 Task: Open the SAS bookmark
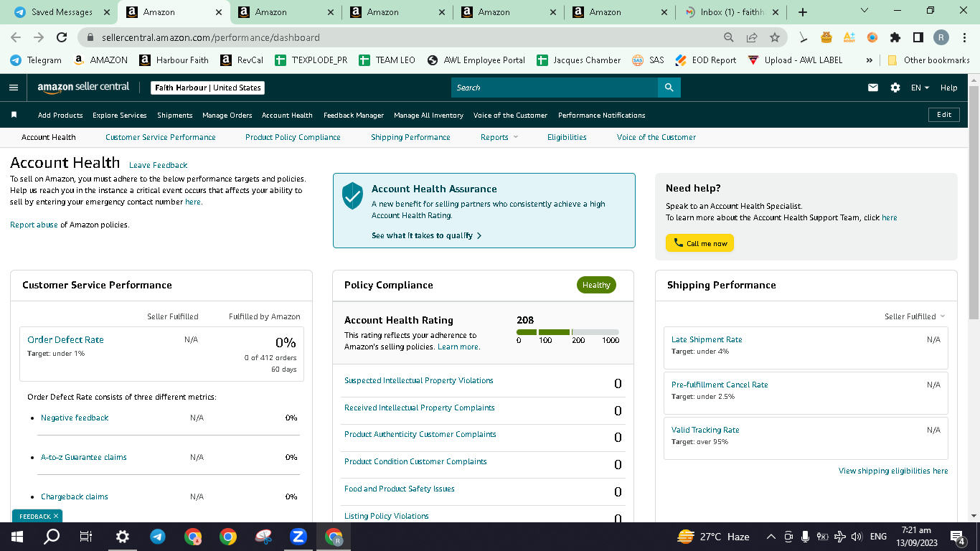pyautogui.click(x=649, y=60)
